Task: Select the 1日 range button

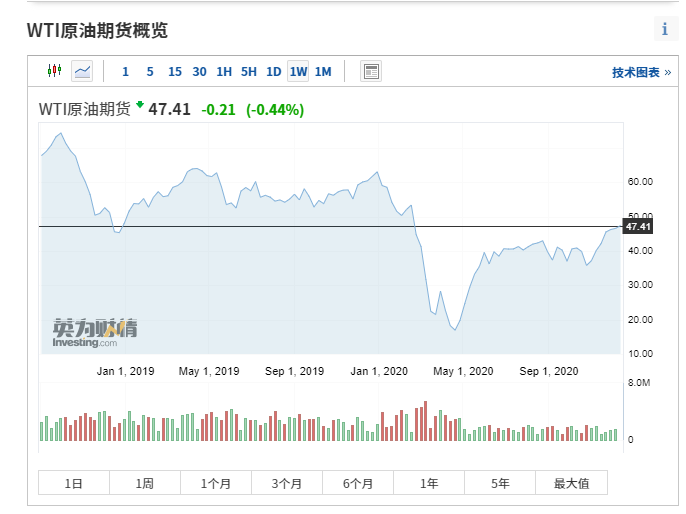Action: [74, 483]
